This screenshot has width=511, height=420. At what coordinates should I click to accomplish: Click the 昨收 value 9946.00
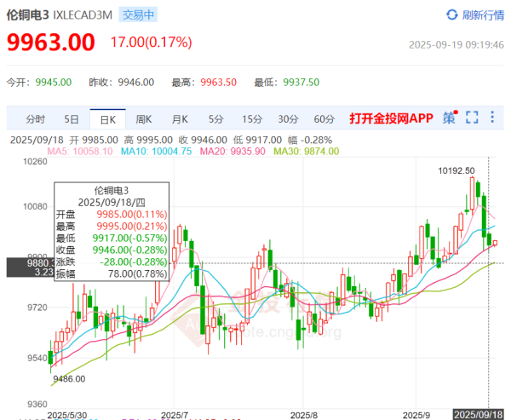136,82
